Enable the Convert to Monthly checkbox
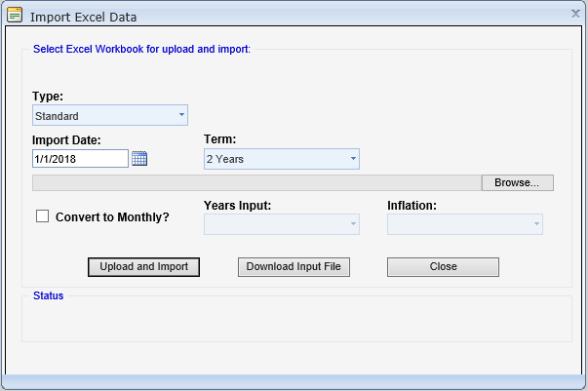The image size is (588, 391). 42,216
